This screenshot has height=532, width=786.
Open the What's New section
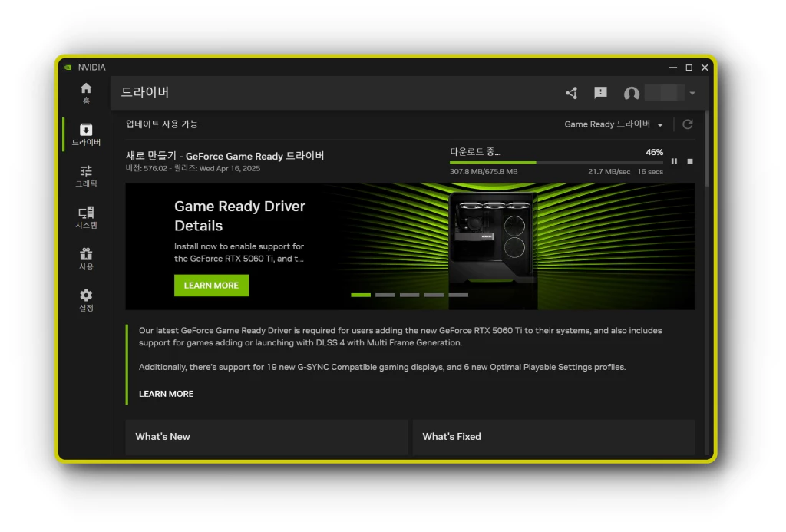pyautogui.click(x=266, y=438)
